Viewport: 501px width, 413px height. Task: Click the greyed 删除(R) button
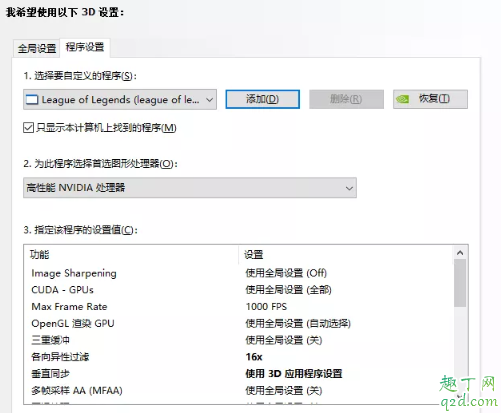(x=346, y=99)
